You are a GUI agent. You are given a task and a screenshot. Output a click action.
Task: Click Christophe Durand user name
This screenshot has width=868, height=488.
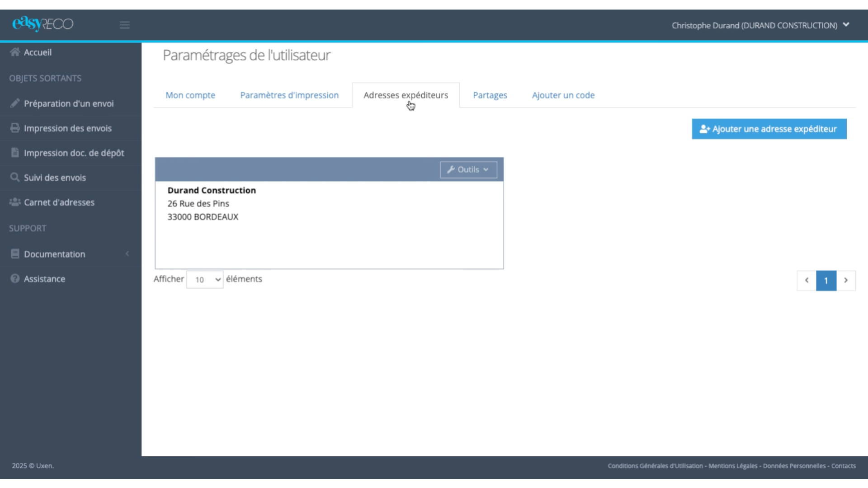[754, 25]
